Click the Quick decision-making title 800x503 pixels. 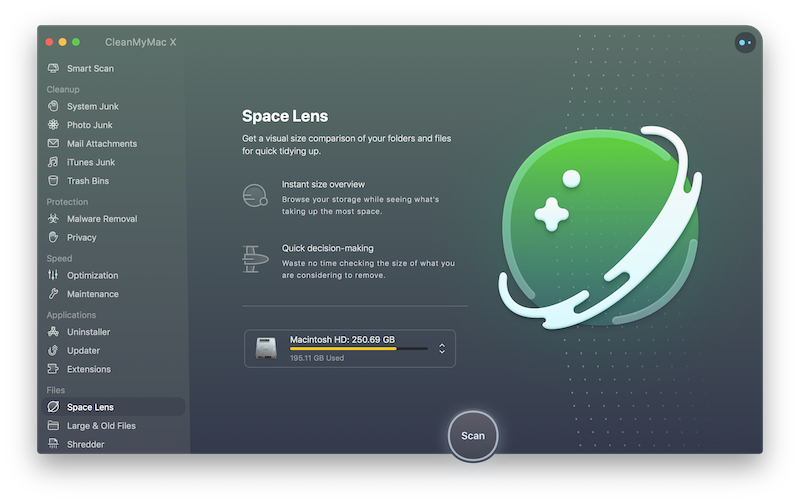pos(328,248)
